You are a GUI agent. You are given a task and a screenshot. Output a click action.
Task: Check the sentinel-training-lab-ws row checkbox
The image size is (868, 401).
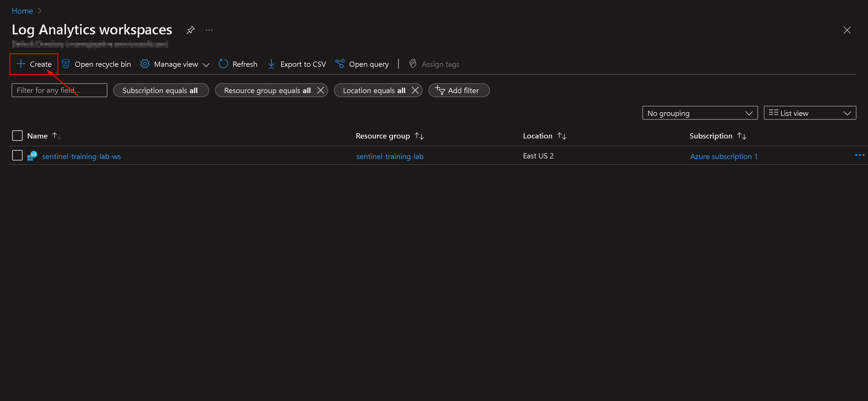coord(17,156)
